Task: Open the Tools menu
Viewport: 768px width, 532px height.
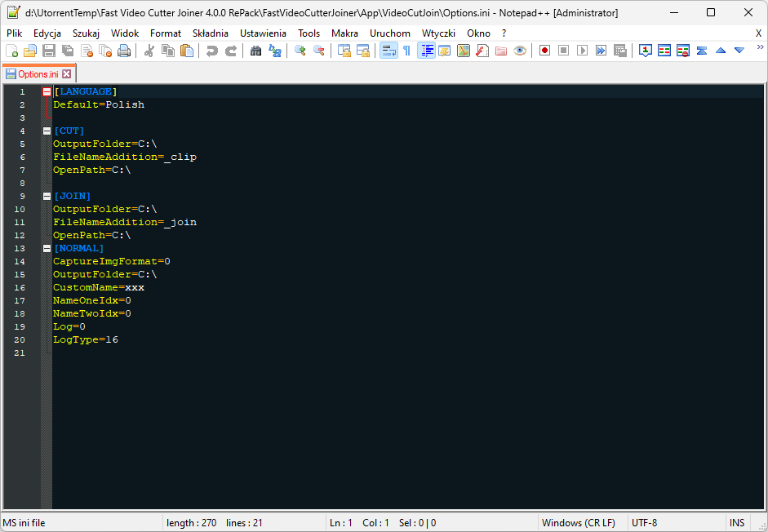Action: click(309, 33)
